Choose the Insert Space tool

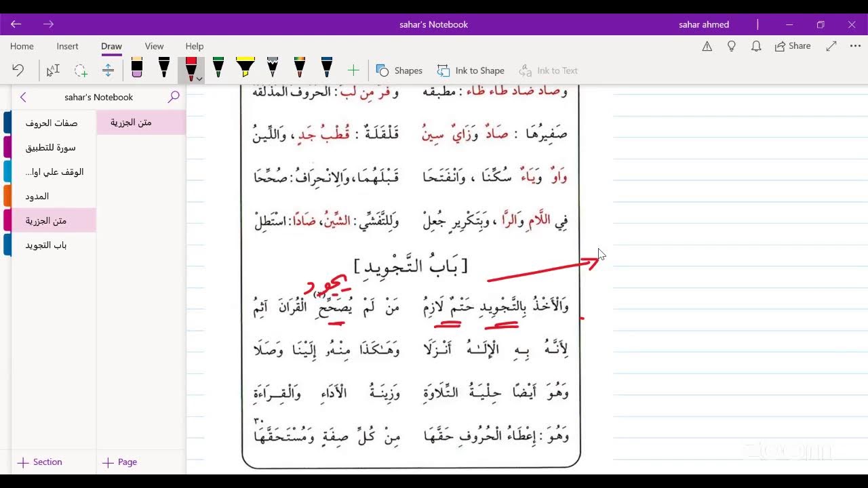coord(108,70)
